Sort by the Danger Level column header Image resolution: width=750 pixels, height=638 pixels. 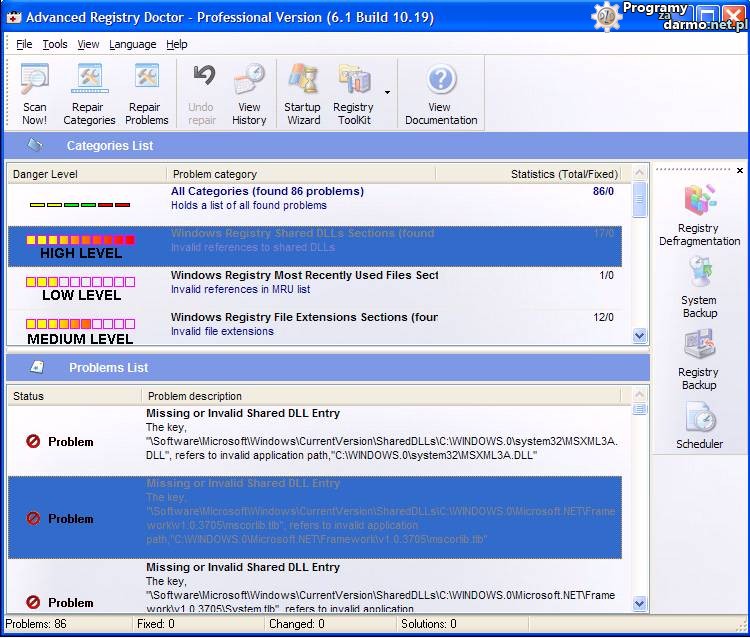click(86, 174)
